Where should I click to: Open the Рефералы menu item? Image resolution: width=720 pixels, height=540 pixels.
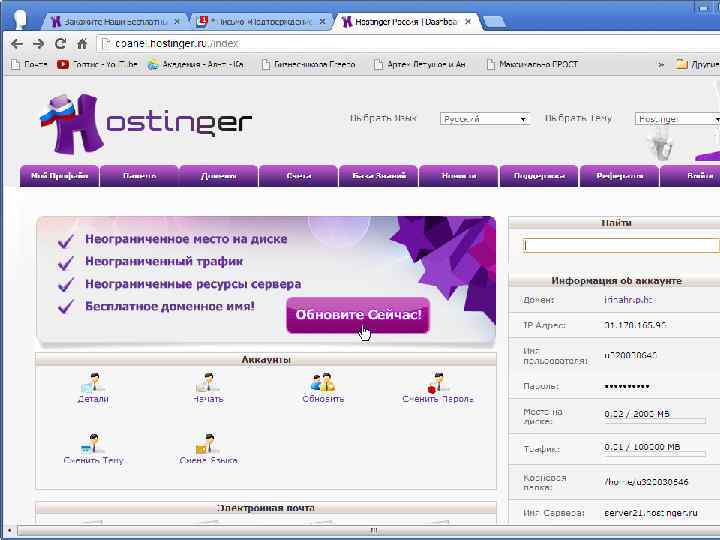[x=619, y=176]
